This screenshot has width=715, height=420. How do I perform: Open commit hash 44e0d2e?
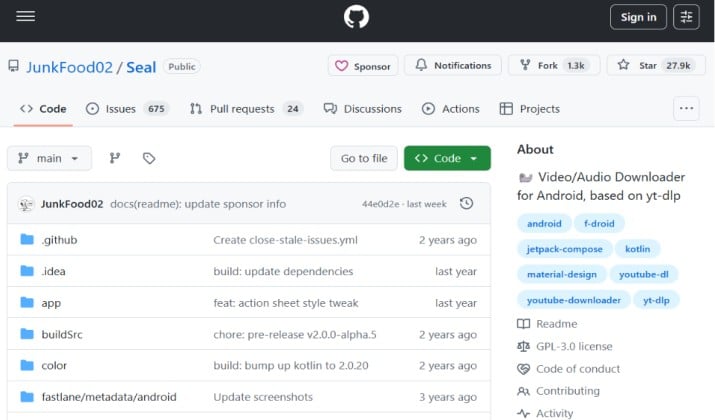[x=380, y=204]
